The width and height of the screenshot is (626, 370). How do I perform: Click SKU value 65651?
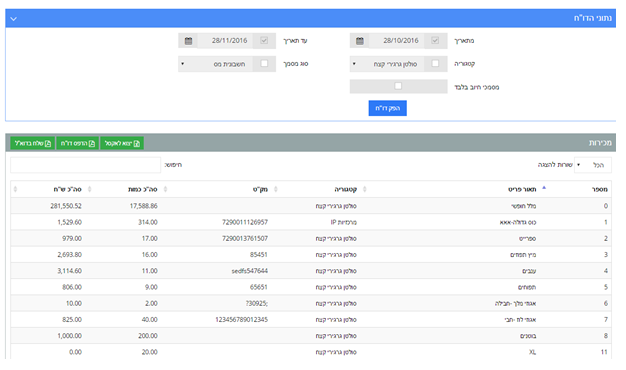258,287
